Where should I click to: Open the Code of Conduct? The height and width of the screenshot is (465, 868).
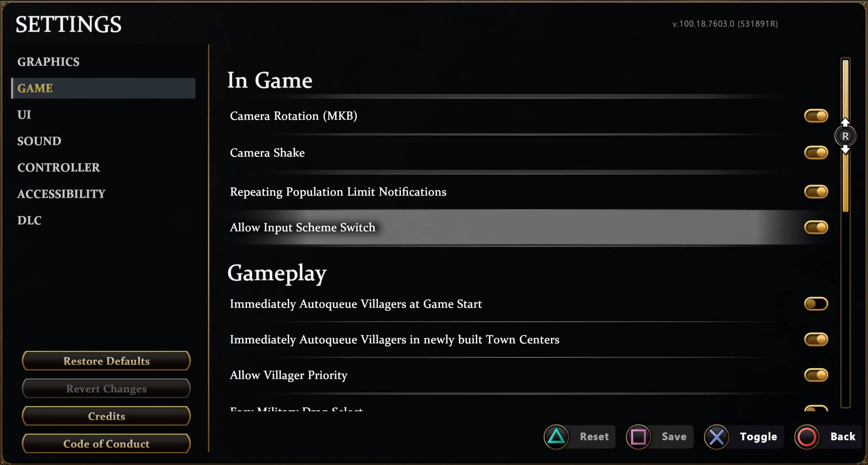coord(106,444)
